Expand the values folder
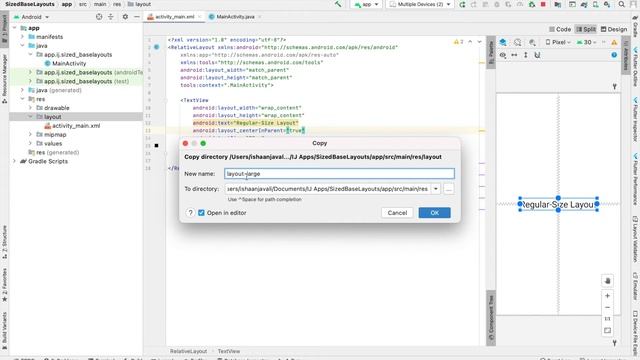 31,143
